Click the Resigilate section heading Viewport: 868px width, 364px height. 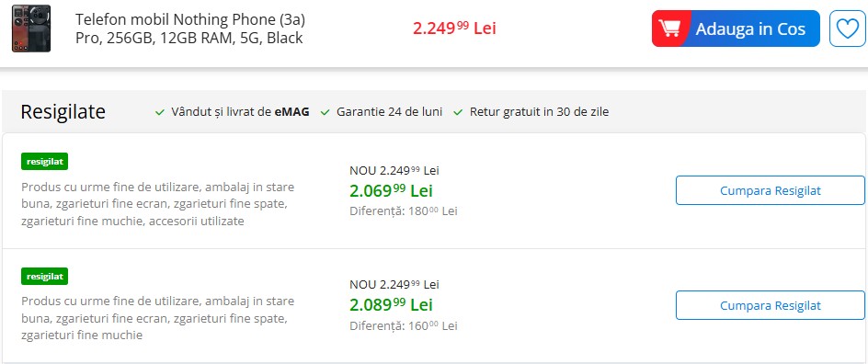click(x=63, y=112)
